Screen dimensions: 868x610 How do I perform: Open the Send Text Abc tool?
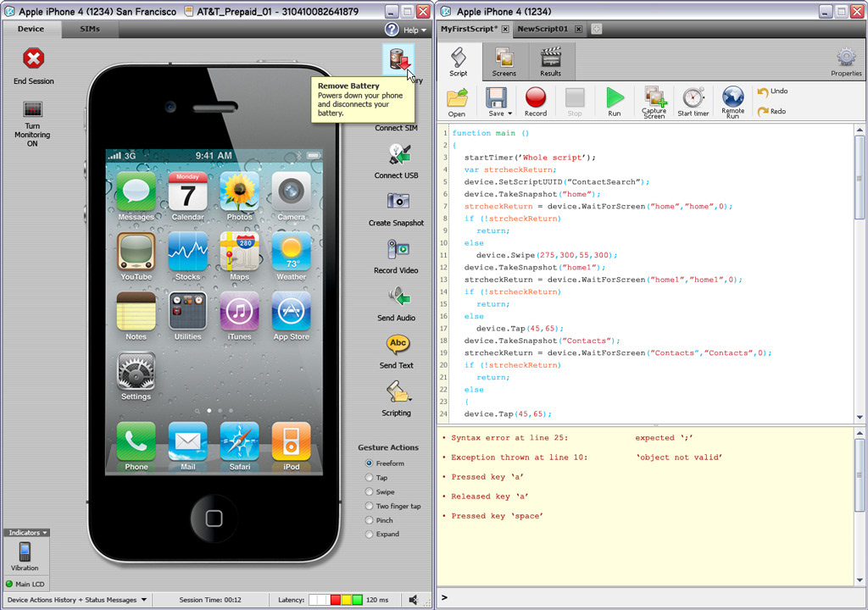coord(398,344)
